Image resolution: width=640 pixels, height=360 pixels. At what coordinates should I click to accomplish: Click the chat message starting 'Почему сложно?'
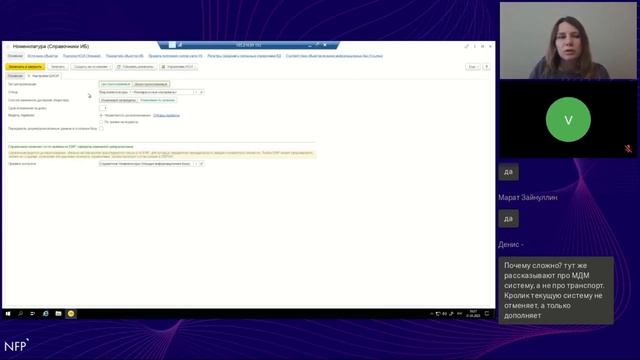pyautogui.click(x=556, y=291)
